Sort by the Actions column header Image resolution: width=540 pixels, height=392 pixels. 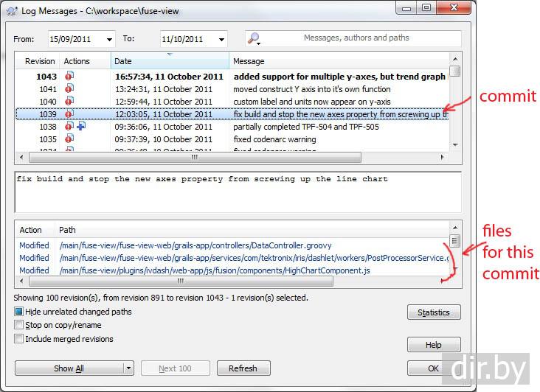coord(85,61)
